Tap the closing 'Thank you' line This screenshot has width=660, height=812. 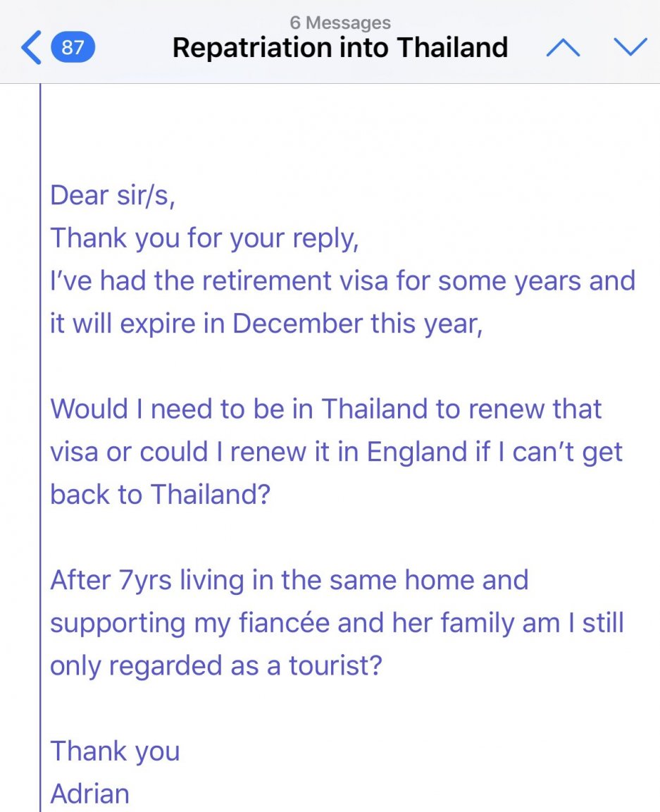tap(115, 751)
